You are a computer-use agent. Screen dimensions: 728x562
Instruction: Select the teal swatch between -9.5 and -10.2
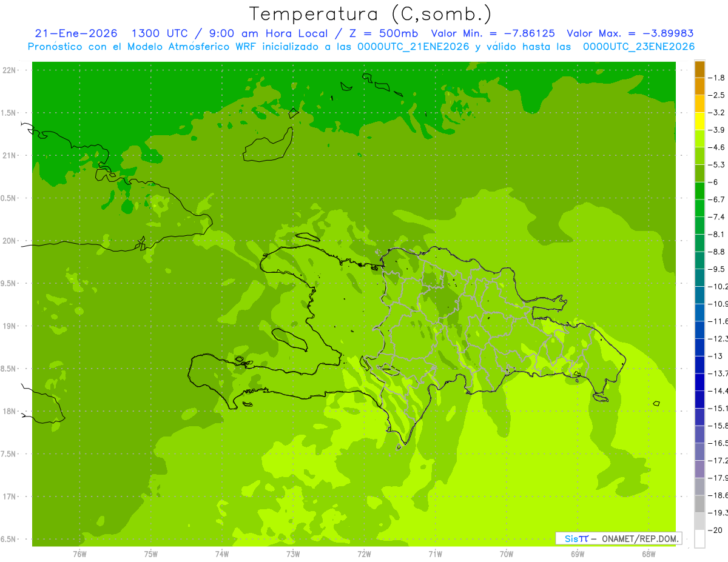[699, 278]
